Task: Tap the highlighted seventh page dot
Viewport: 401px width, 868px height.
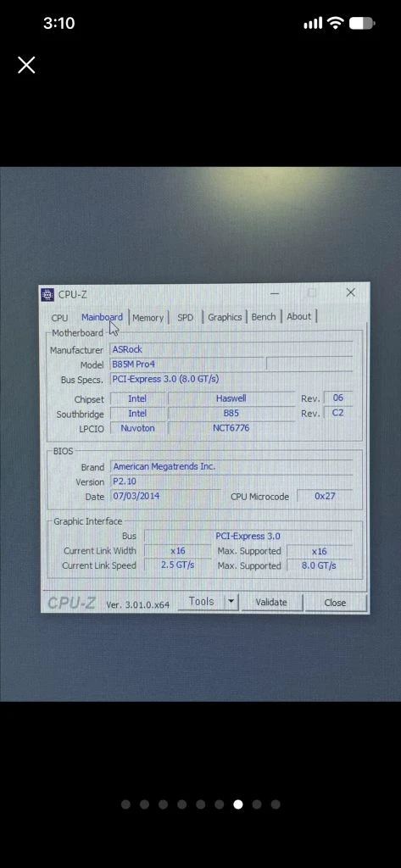Action: click(238, 804)
